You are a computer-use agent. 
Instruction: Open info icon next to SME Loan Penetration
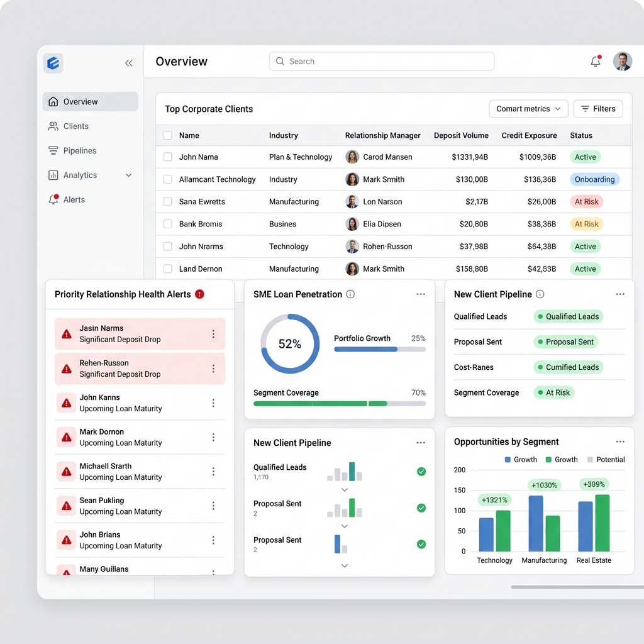point(350,294)
